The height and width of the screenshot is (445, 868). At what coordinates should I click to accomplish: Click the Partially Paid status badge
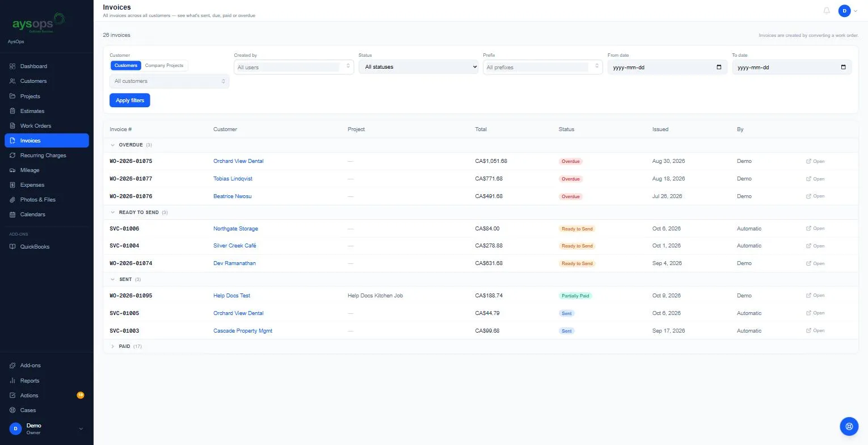coord(575,296)
